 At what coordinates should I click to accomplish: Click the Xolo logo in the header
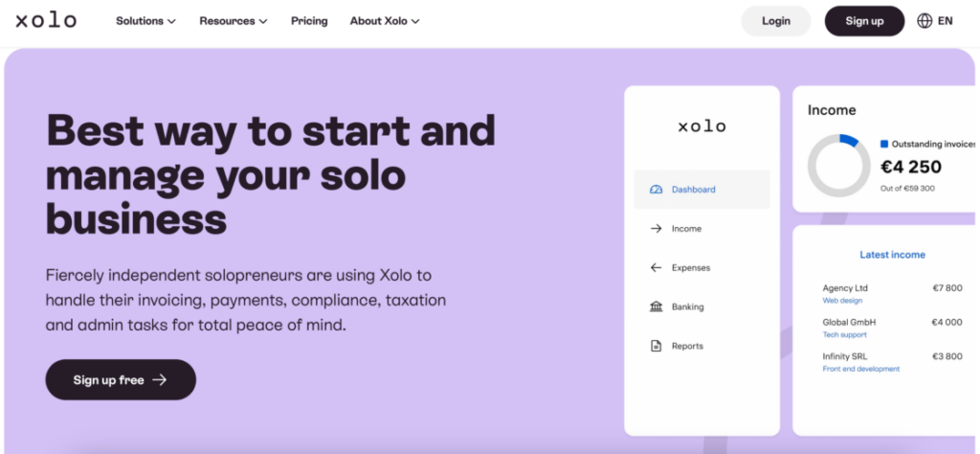coord(46,21)
